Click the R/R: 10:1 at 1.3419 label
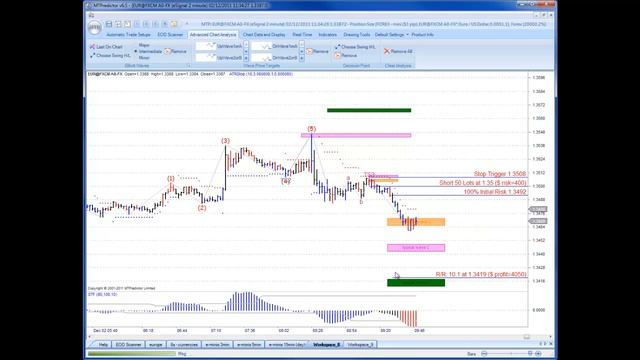 pos(481,274)
